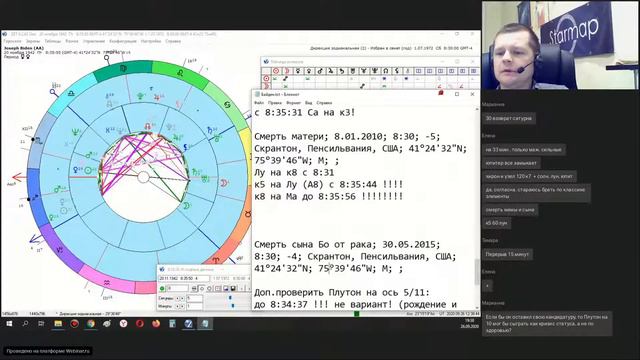This screenshot has width=640, height=360.
Task: Select Moon row header in aspects table
Action: point(267,86)
